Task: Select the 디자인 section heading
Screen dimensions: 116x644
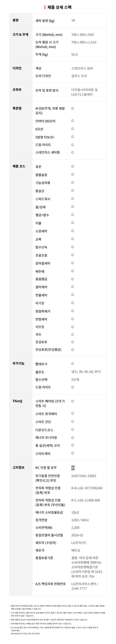Action: pos(17,68)
